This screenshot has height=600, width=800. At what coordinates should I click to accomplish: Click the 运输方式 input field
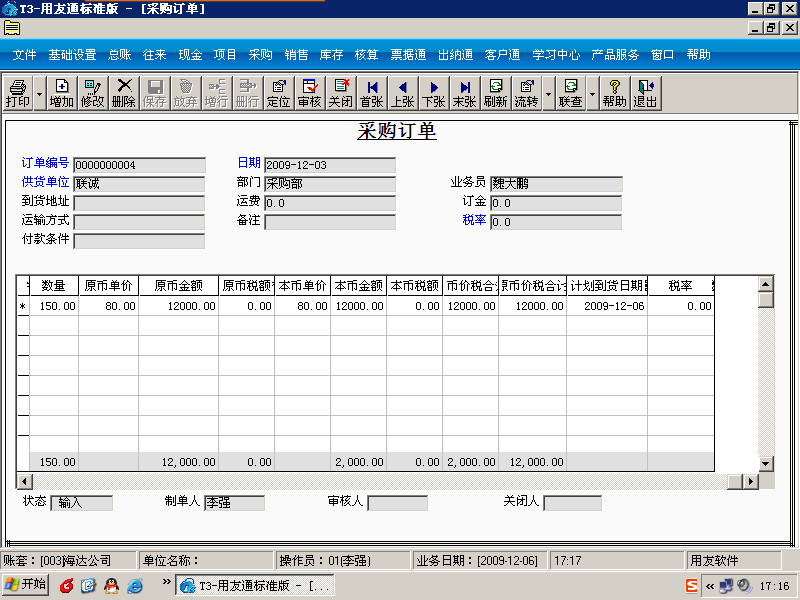tap(139, 222)
